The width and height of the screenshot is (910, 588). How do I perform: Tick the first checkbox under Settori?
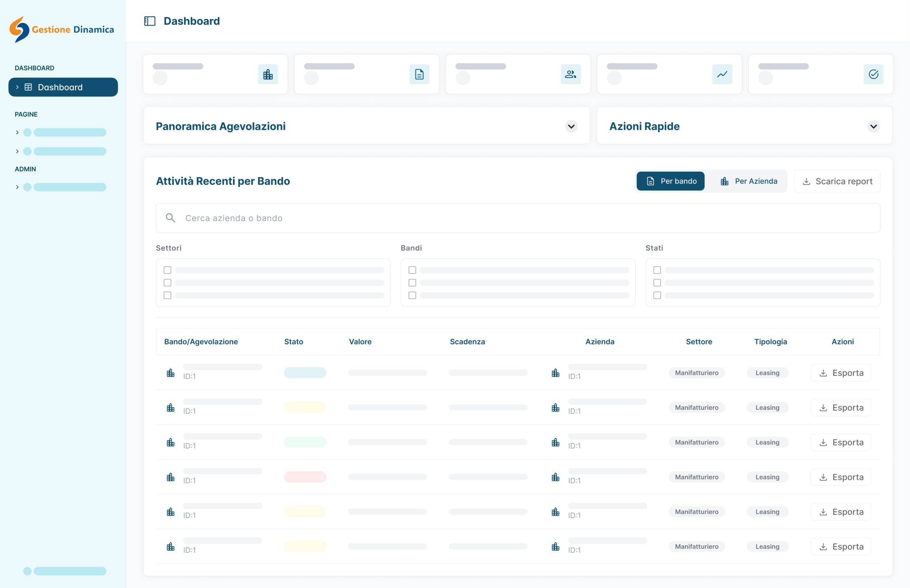click(x=167, y=270)
